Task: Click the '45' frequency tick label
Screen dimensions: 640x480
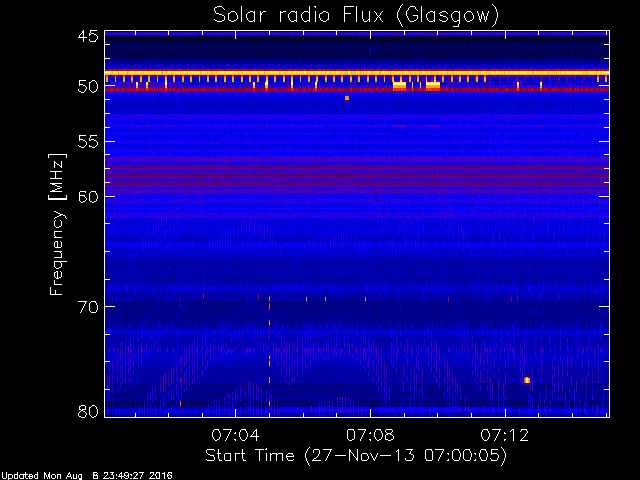Action: 88,36
